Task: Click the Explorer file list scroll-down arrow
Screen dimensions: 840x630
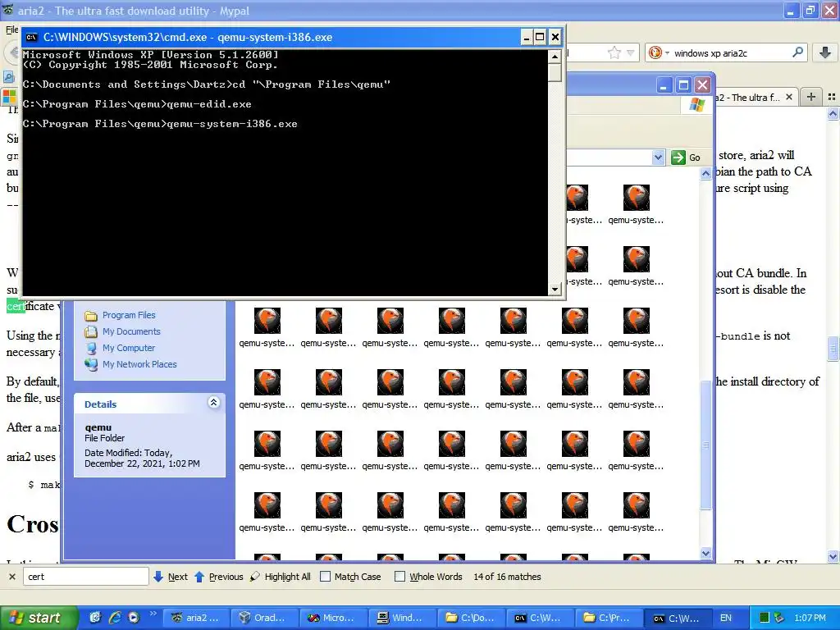Action: tap(705, 554)
